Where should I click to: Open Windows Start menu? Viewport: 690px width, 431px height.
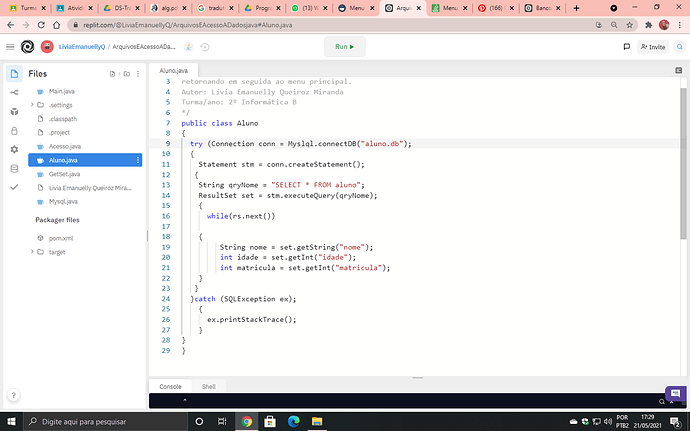pos(11,421)
